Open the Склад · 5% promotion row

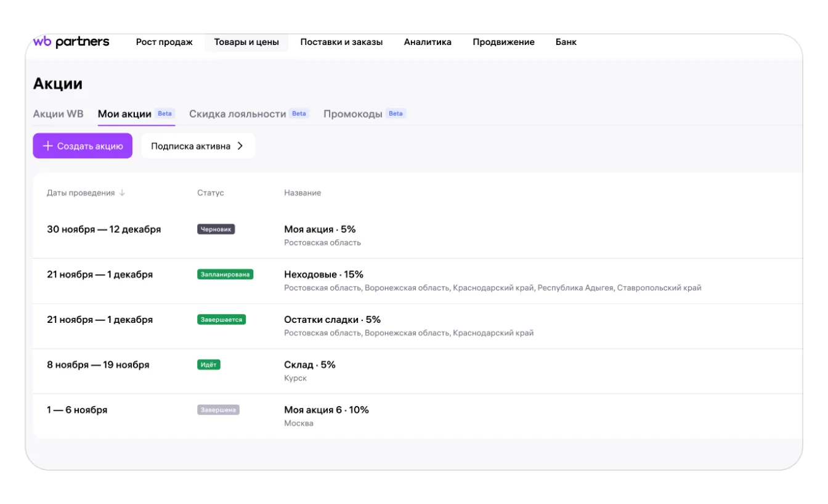(309, 365)
